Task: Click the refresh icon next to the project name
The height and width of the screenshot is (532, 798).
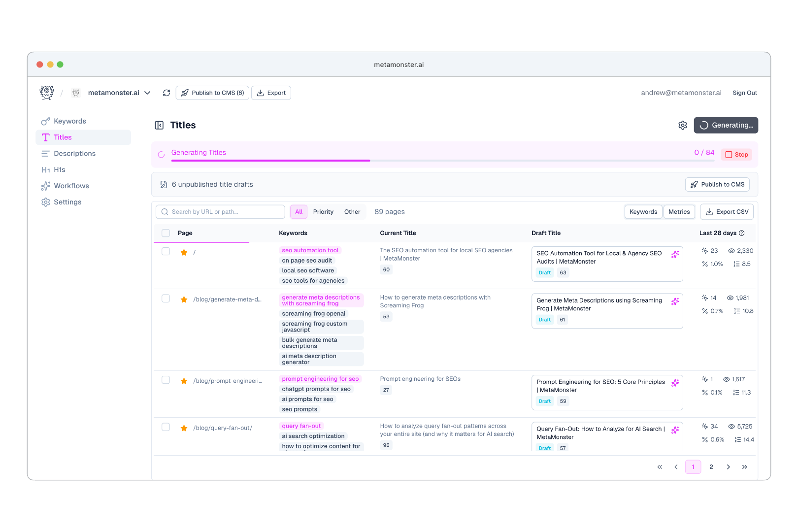Action: (166, 93)
